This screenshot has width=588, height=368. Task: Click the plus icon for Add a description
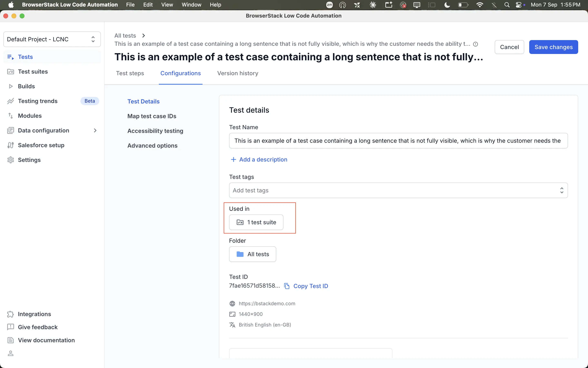[233, 159]
